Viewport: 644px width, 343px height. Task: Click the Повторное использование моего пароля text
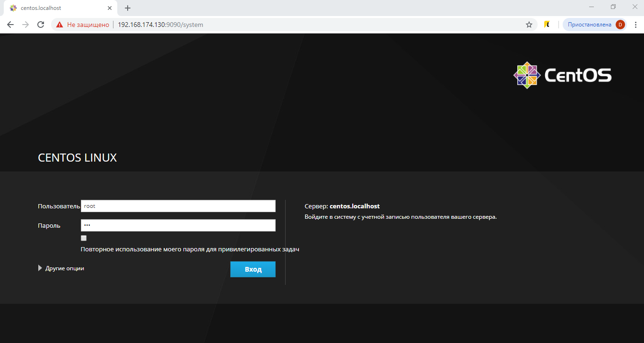click(x=190, y=249)
